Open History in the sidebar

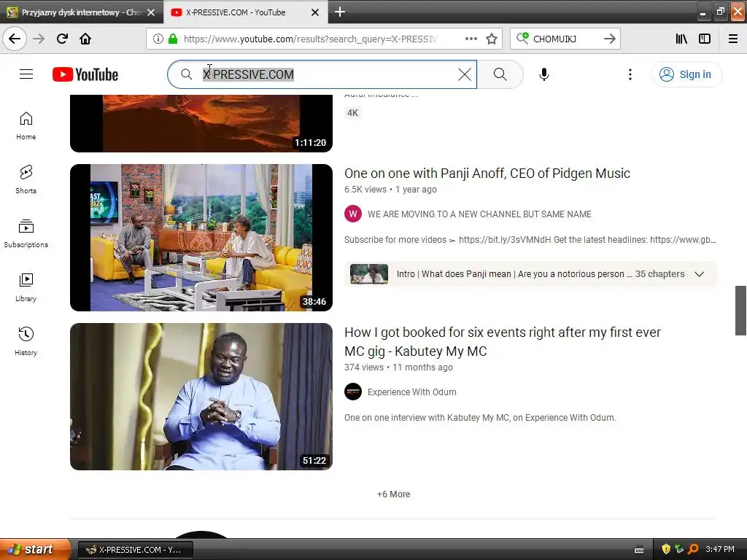26,342
